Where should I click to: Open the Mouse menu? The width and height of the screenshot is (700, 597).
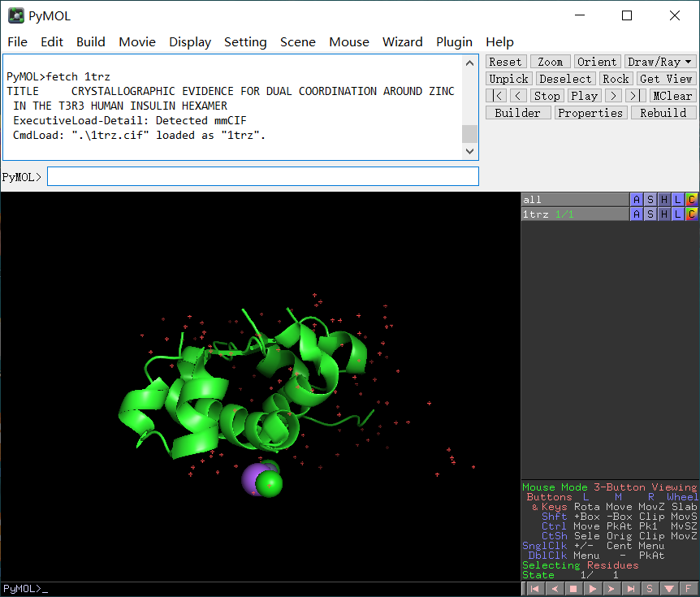tap(349, 41)
